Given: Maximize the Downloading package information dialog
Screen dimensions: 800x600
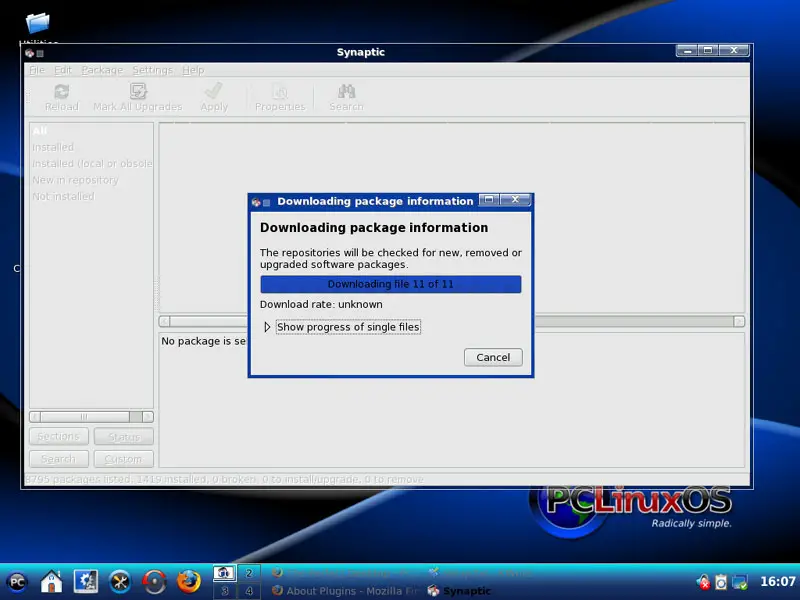Looking at the screenshot, I should 489,200.
